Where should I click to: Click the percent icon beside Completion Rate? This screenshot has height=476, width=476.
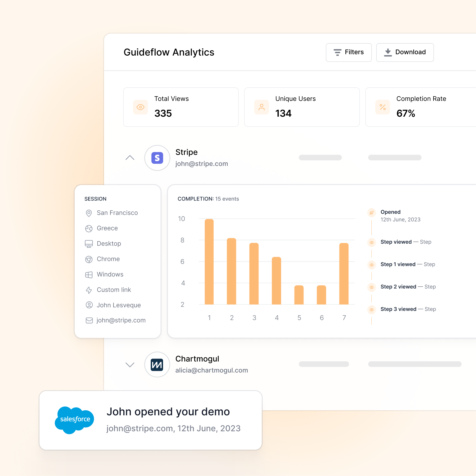[383, 107]
